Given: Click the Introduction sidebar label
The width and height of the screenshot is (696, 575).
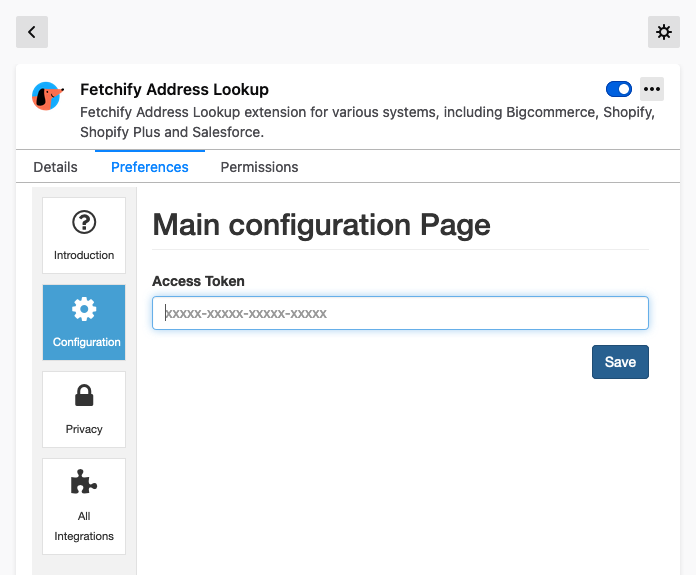Looking at the screenshot, I should pos(84,255).
